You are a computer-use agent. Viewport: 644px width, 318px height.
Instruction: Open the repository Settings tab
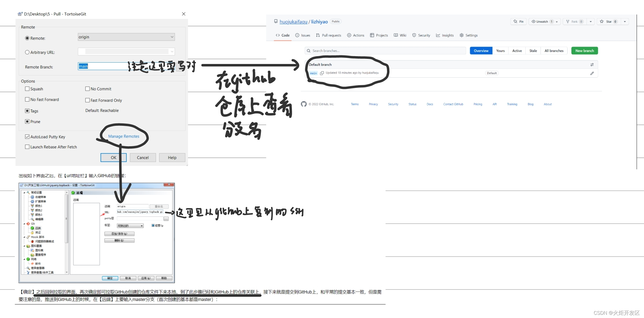[x=469, y=35]
